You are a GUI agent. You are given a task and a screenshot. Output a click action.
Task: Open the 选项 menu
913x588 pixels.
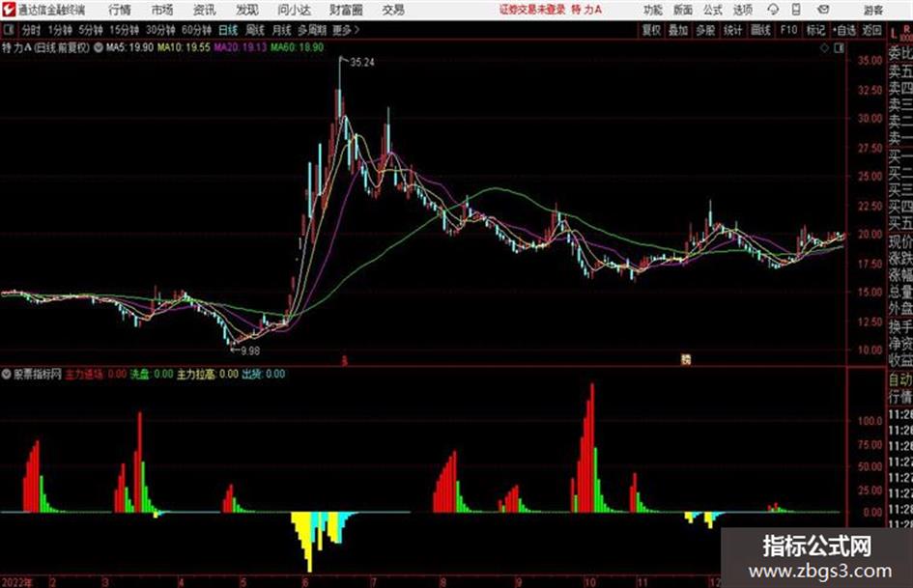pyautogui.click(x=742, y=10)
